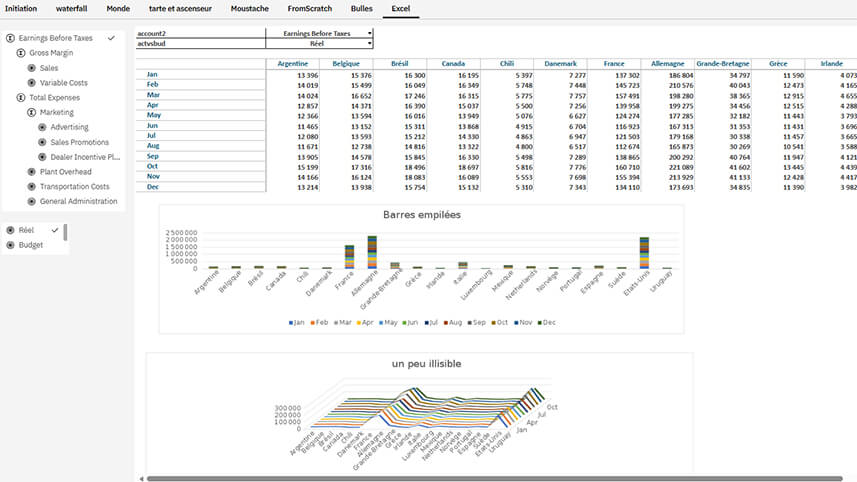Switch to tarte et ascenseur tab
857x482 pixels.
(180, 9)
